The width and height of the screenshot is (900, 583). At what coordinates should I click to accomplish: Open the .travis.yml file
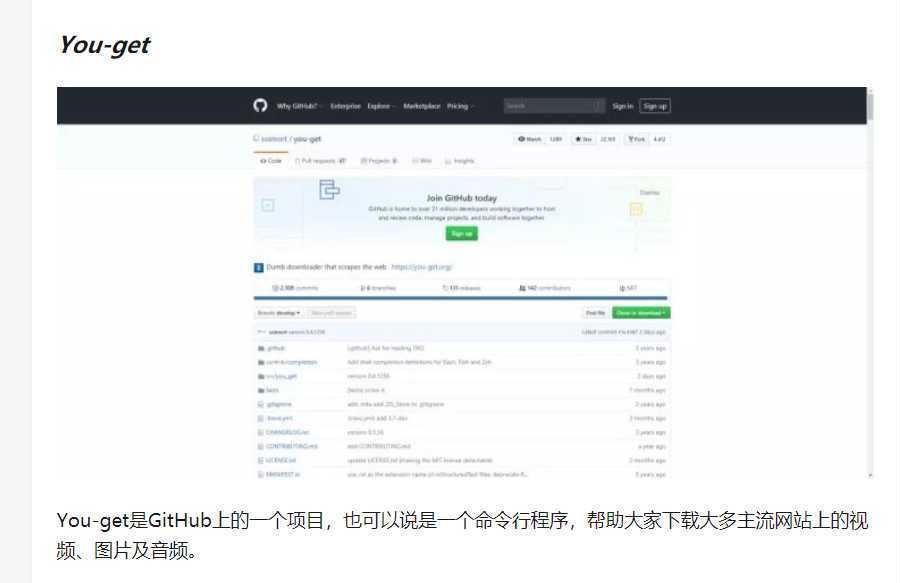coord(280,418)
